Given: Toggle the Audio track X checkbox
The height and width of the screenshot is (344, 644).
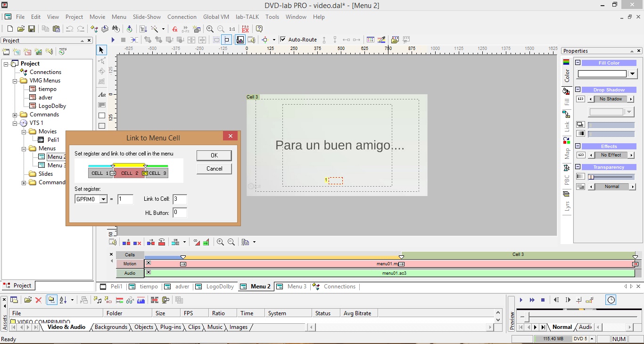Looking at the screenshot, I should [149, 272].
